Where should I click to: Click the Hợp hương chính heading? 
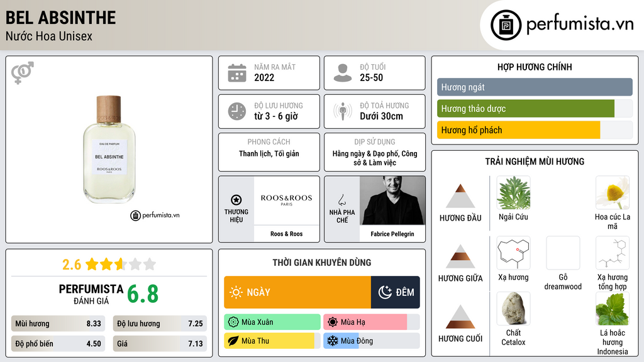click(535, 67)
